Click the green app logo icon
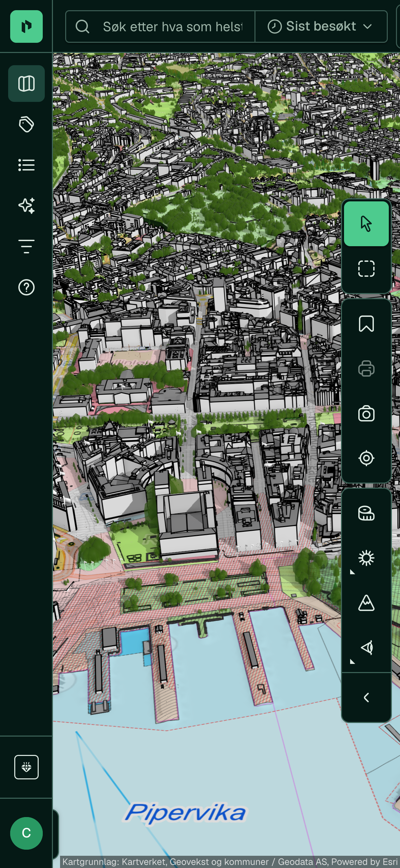Viewport: 400px width, 868px height. pos(26,26)
